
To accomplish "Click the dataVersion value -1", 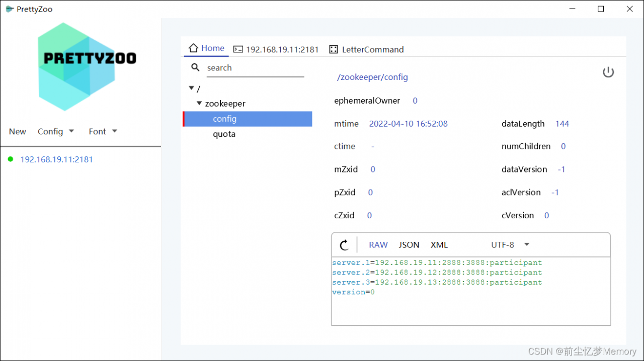I will pos(561,169).
